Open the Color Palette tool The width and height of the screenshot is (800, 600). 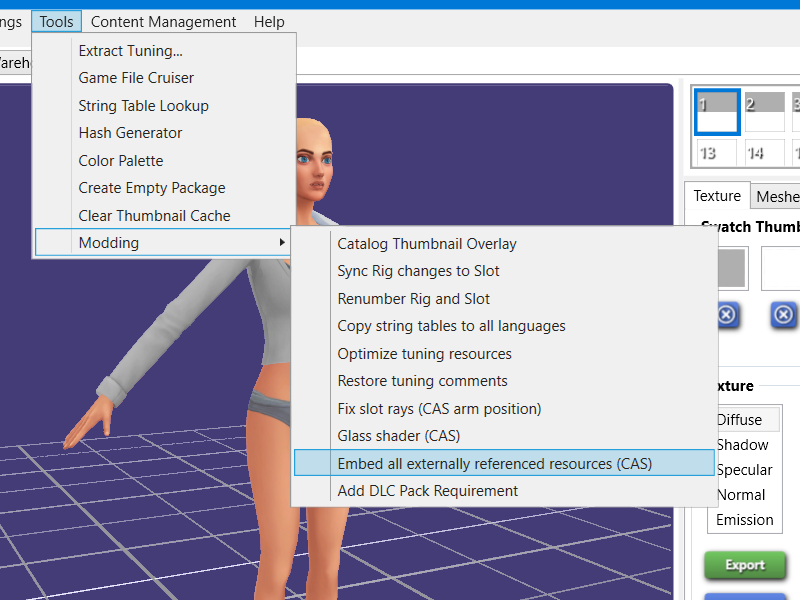[x=165, y=161]
